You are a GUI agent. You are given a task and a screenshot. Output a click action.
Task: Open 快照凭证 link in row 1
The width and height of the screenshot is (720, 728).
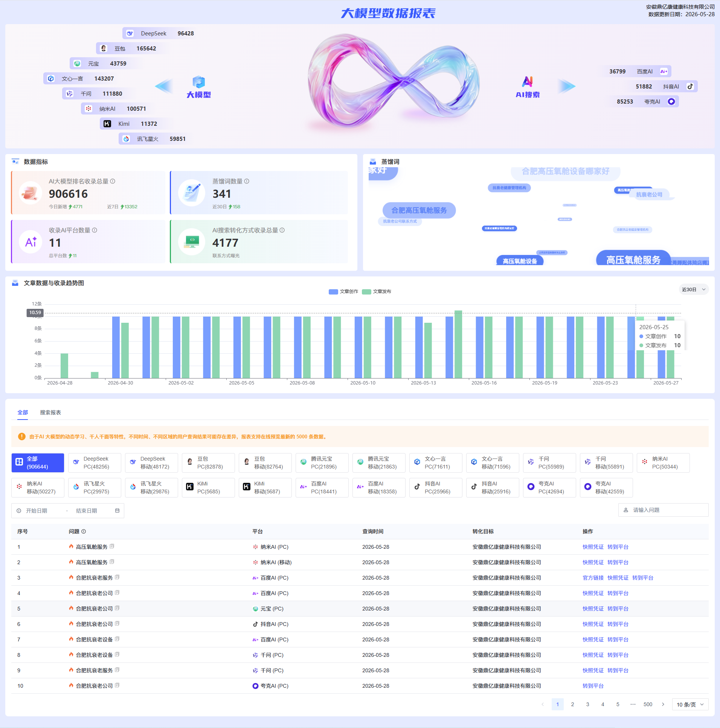point(593,547)
